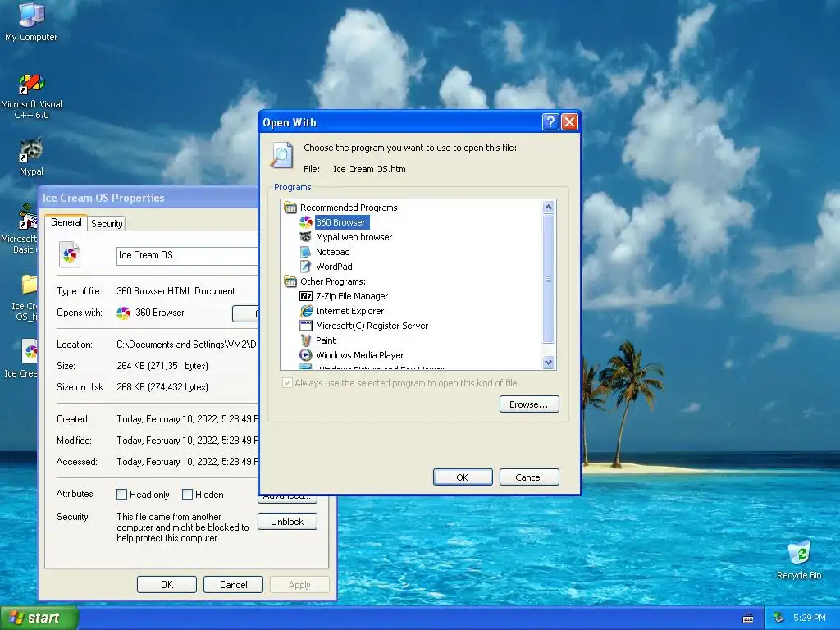This screenshot has width=840, height=630.
Task: Click Cancel in Ice Cream OS Properties
Action: [233, 584]
